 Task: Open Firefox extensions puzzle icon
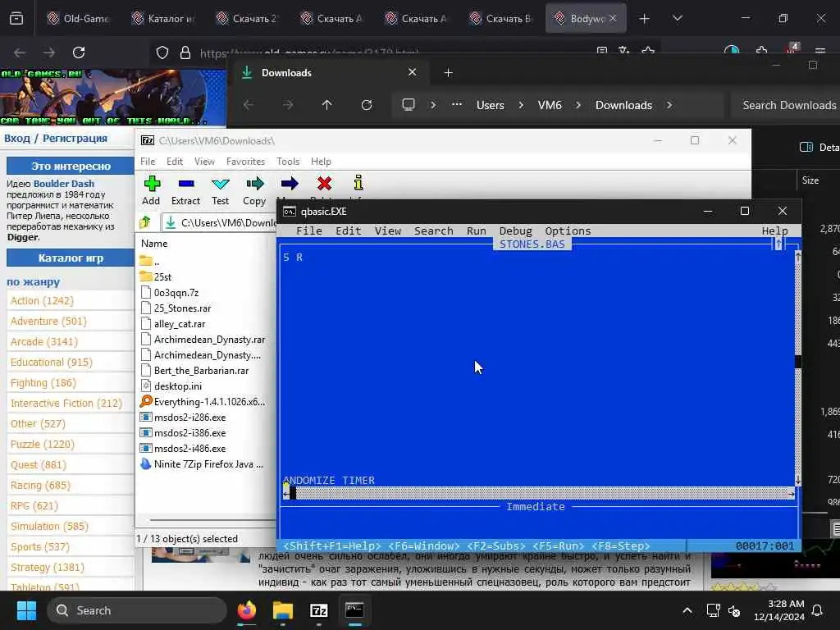coord(761,52)
